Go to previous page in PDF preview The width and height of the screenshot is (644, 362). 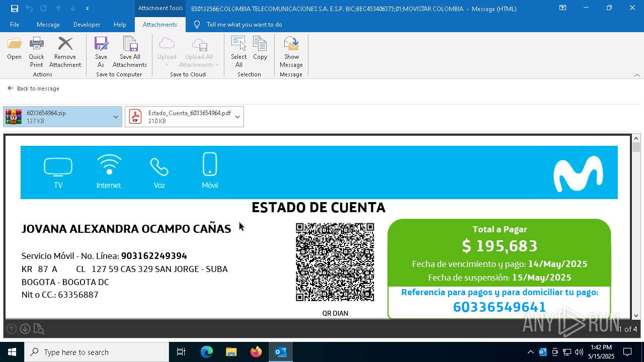(12, 329)
